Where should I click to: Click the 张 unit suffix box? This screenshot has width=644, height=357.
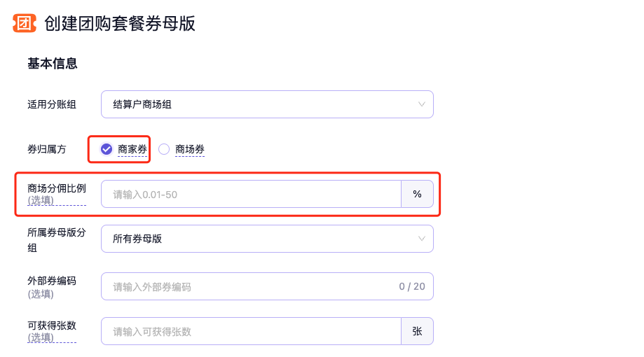click(417, 331)
